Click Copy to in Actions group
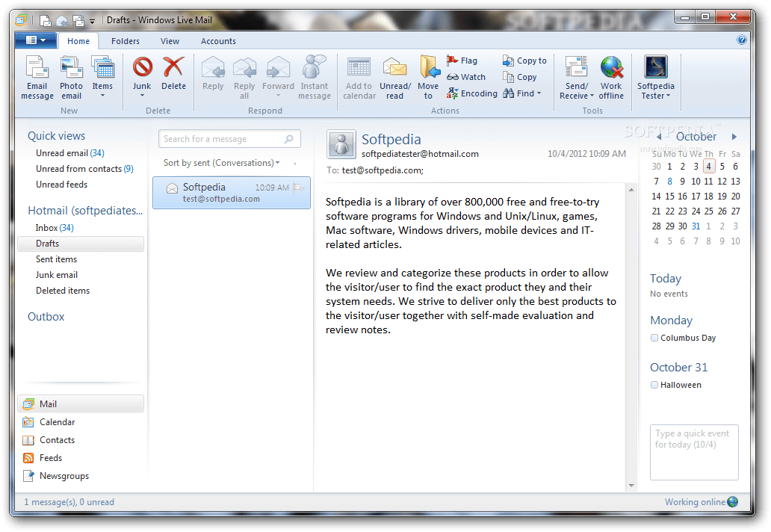Screen dimensions: 771x532 tap(524, 61)
